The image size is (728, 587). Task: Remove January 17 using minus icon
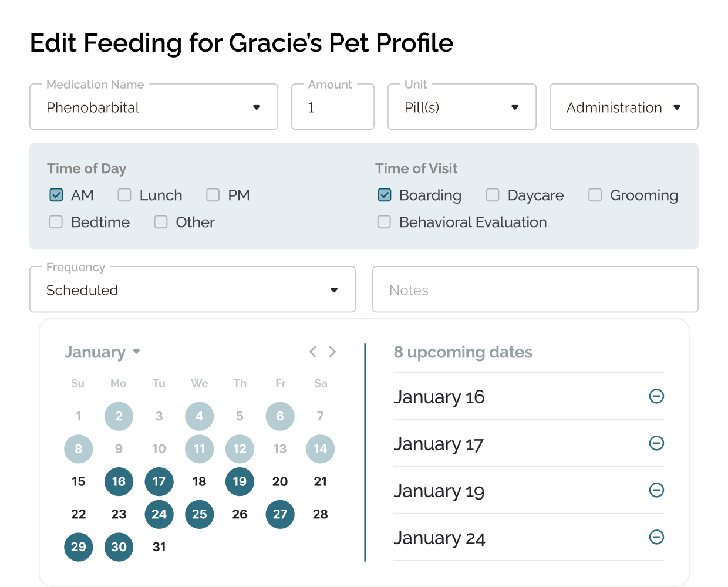656,443
